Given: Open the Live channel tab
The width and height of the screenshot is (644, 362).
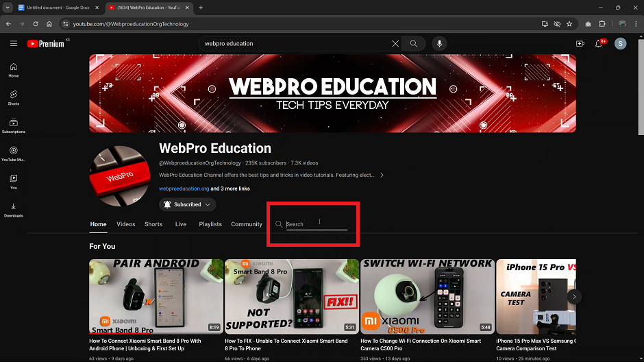Looking at the screenshot, I should 181,224.
